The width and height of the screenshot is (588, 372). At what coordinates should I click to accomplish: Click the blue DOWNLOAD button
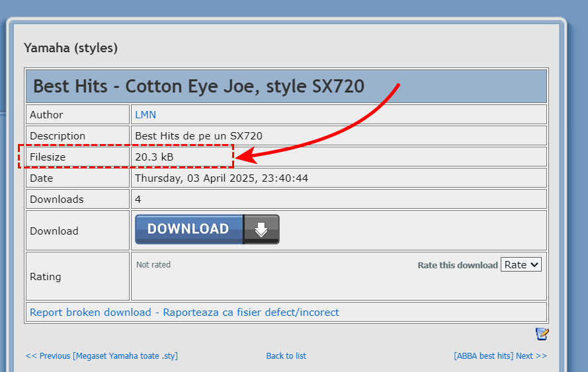coord(207,229)
